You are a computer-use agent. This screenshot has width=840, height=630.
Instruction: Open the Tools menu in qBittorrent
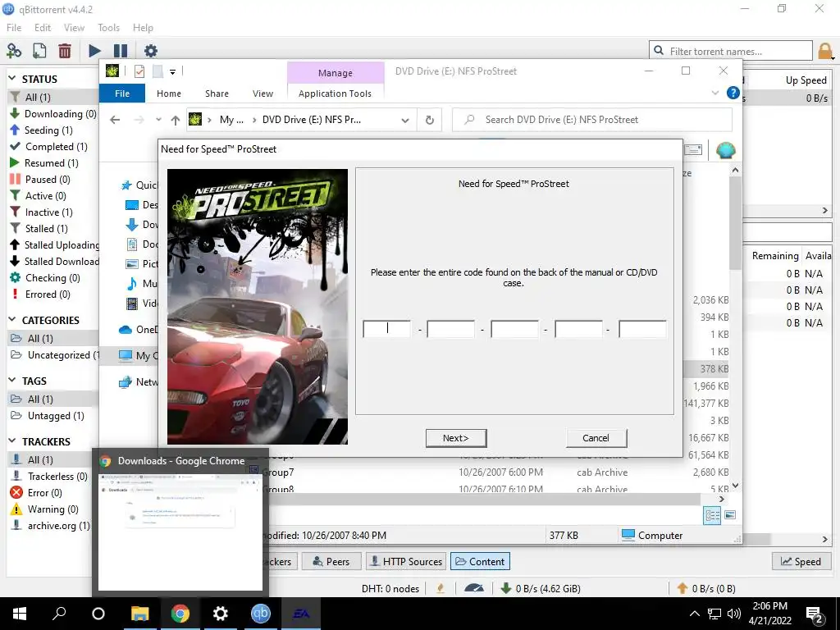[x=109, y=28]
